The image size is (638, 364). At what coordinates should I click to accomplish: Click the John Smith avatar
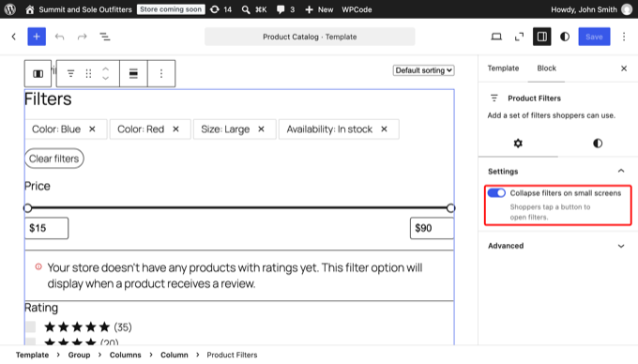[627, 9]
